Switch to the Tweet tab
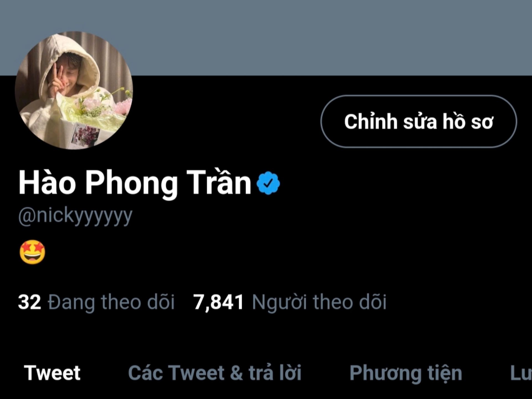Screen dimensions: 532x399 tap(52, 373)
